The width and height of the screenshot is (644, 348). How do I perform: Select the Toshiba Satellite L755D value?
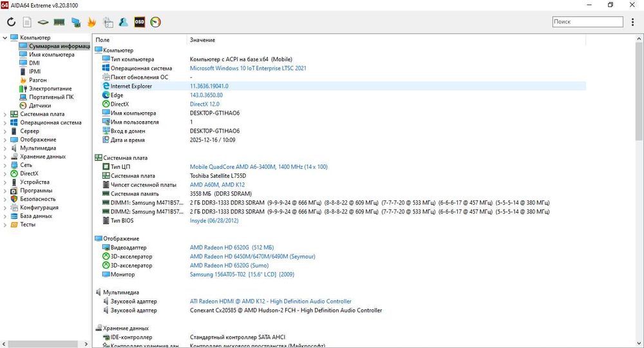click(218, 176)
